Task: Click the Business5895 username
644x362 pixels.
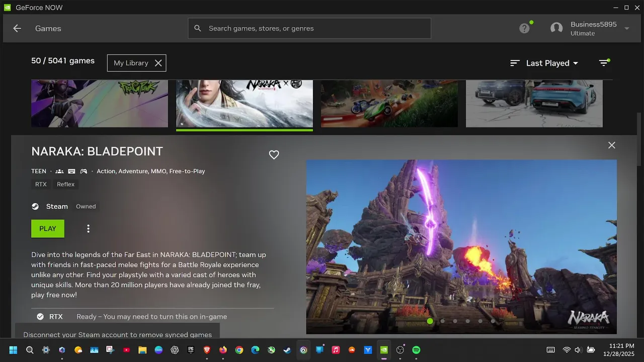Action: 594,24
